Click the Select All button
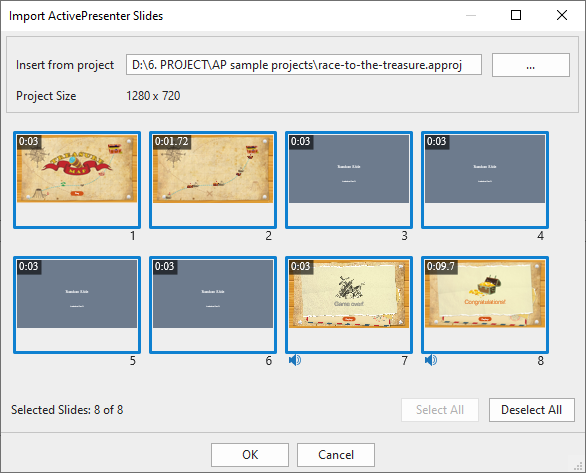The height and width of the screenshot is (474, 587). [x=440, y=410]
